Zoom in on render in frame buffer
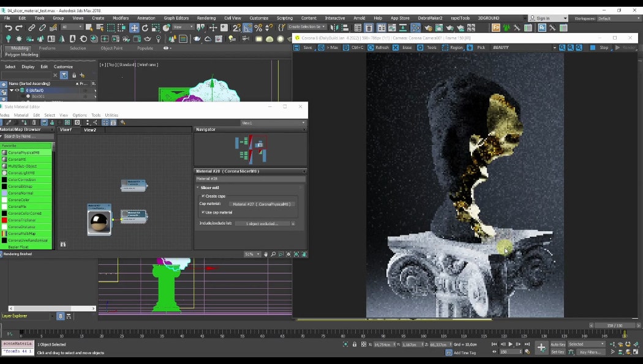Screen dimensions: 643x364 click(562, 48)
